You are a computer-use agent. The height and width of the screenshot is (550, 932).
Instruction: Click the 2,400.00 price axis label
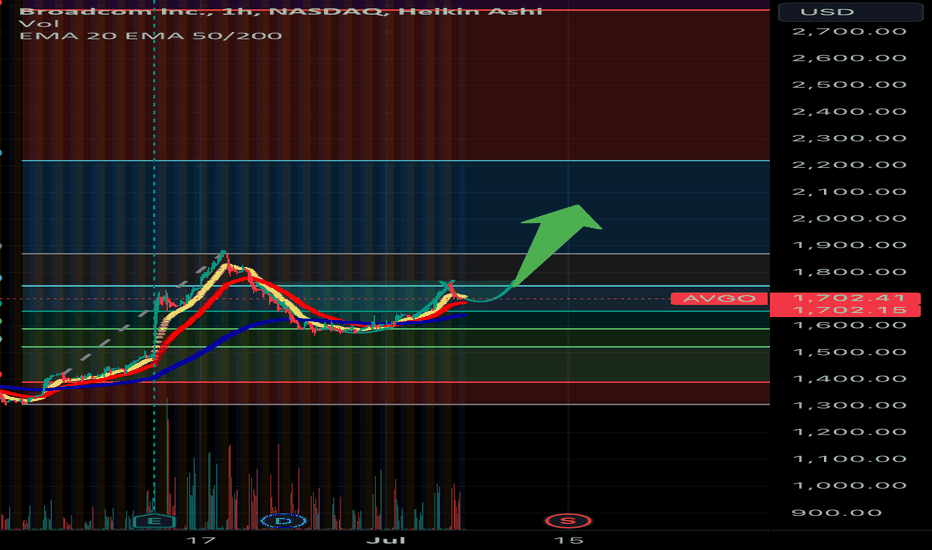click(849, 112)
